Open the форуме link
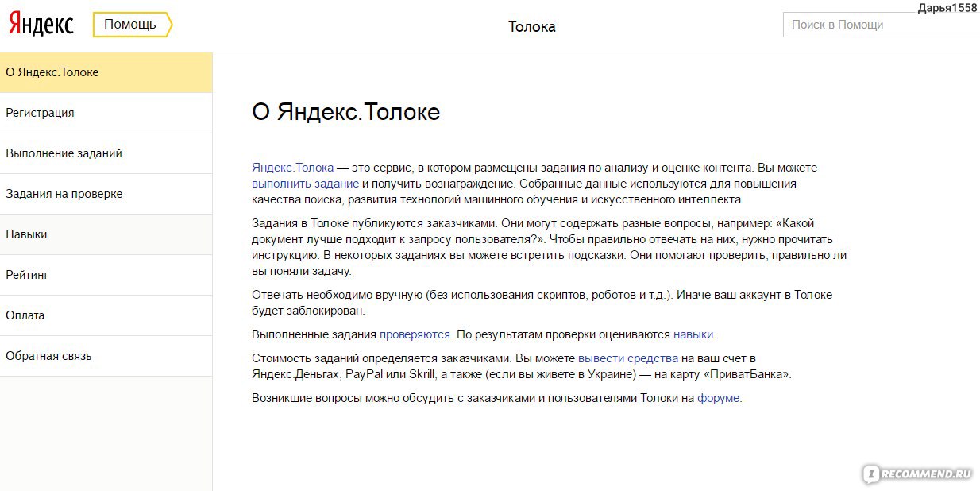The width and height of the screenshot is (980, 491). pyautogui.click(x=718, y=398)
